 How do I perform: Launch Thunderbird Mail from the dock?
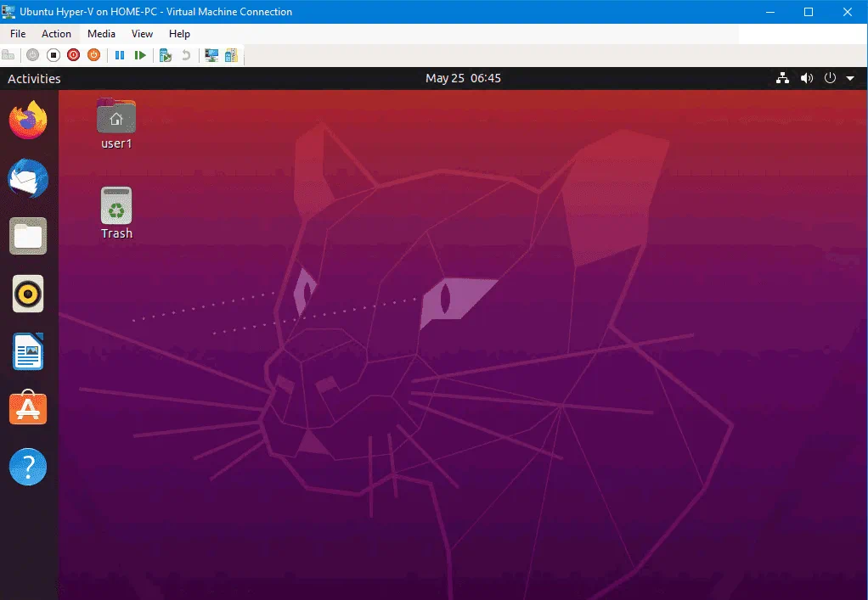(28, 178)
